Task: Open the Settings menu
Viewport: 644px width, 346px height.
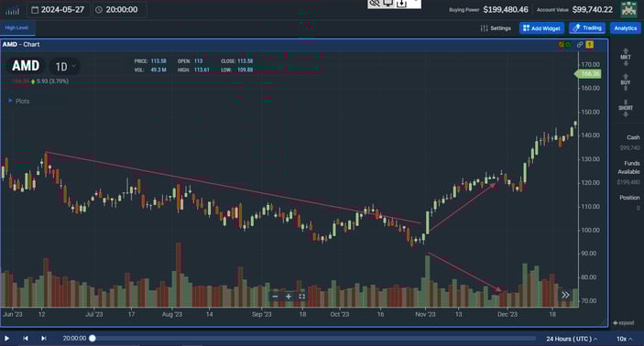Action: (496, 28)
